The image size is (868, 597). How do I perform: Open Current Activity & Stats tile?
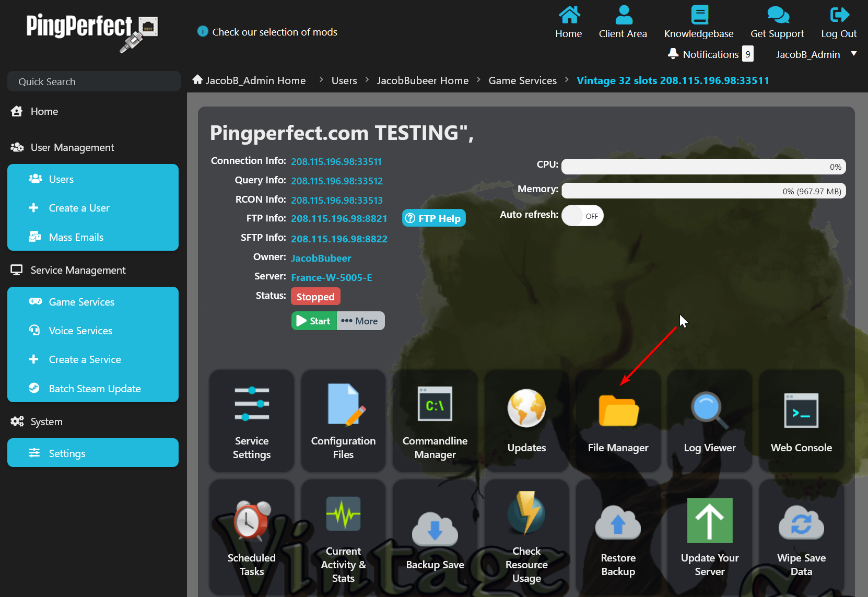(x=343, y=538)
